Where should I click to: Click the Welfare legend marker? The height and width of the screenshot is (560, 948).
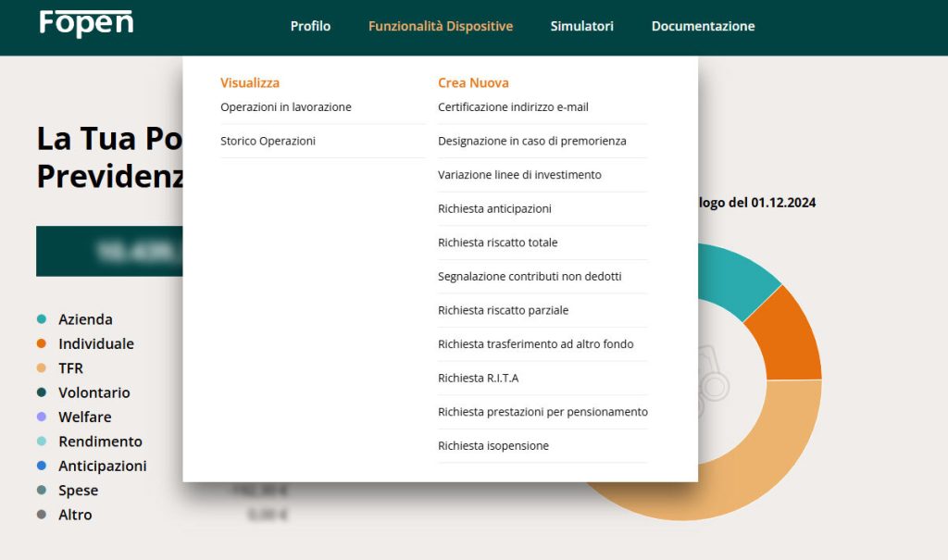[x=40, y=417]
